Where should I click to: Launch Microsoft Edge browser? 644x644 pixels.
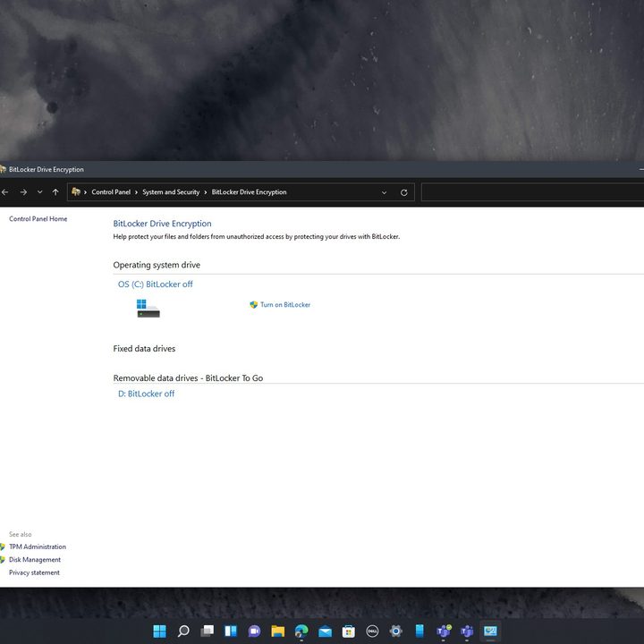pyautogui.click(x=301, y=631)
